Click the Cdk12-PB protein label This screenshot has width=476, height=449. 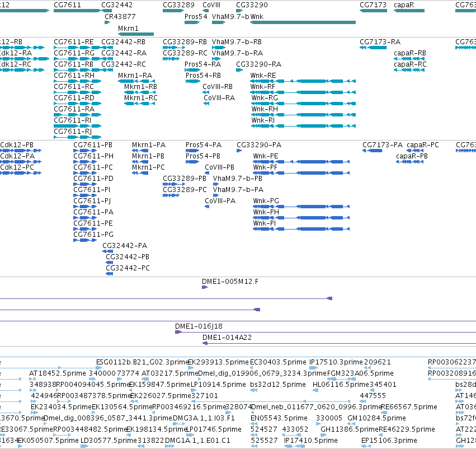click(x=17, y=145)
